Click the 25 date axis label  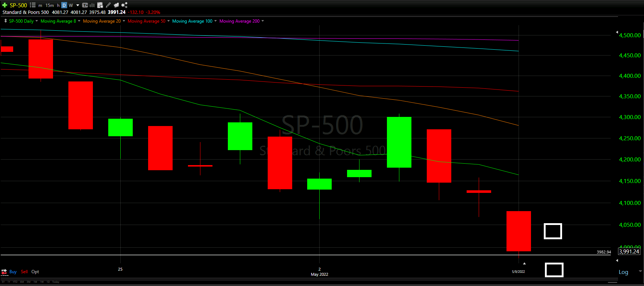click(x=120, y=269)
